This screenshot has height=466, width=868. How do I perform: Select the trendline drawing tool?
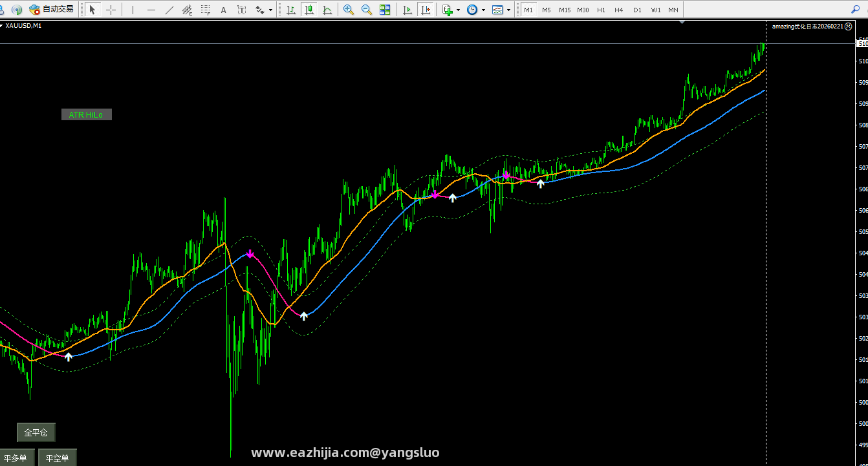point(169,10)
